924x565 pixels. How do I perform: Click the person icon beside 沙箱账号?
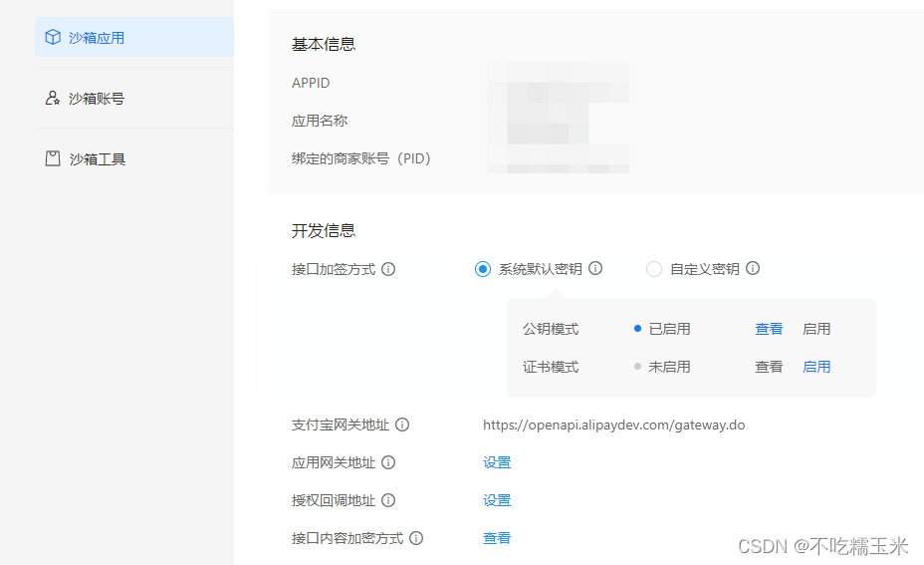tap(53, 98)
